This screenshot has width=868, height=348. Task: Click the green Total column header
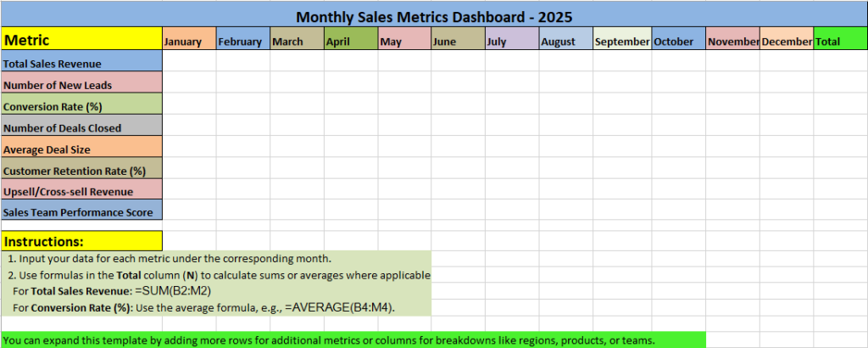(x=840, y=41)
